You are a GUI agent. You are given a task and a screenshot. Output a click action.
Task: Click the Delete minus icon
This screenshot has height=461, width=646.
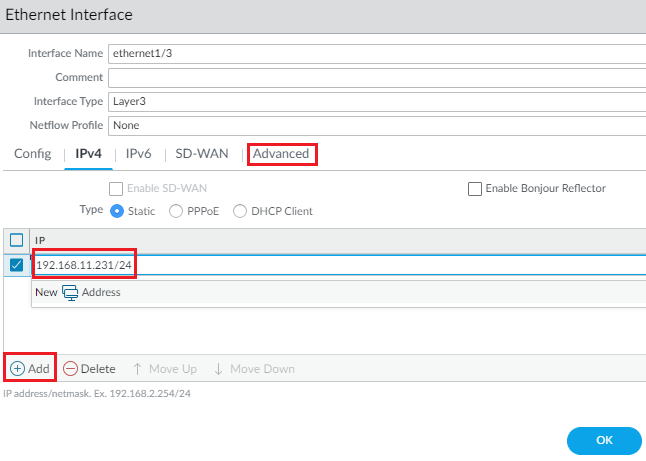(70, 368)
